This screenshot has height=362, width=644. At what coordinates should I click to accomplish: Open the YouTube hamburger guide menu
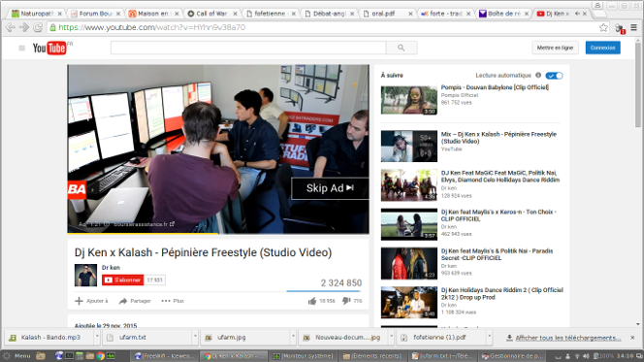pos(21,49)
